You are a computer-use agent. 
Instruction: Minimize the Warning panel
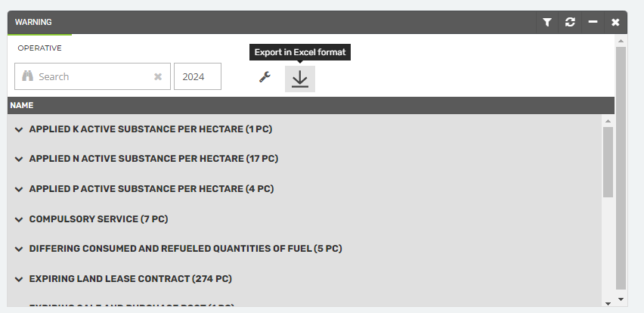coord(593,23)
